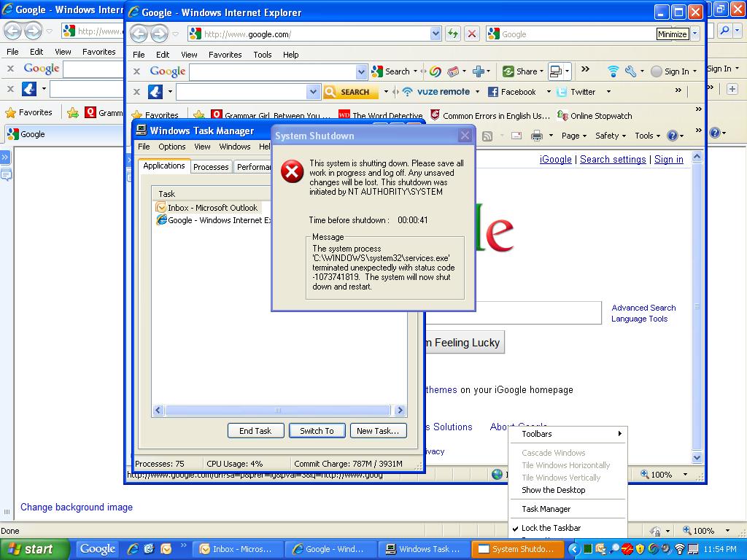The image size is (747, 560).
Task: Click the Read Mail envelope icon
Action: [516, 136]
